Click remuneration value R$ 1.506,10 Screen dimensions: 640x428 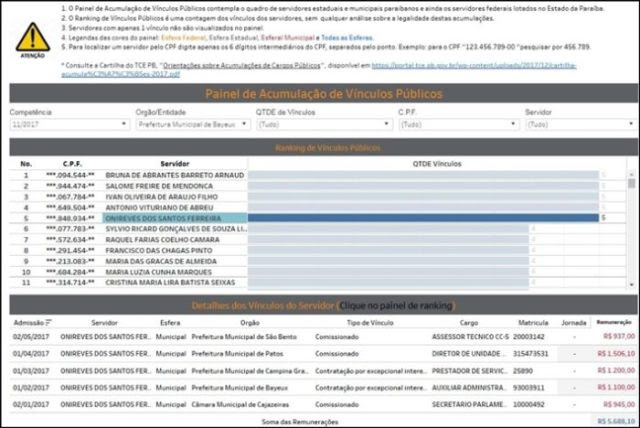pyautogui.click(x=616, y=354)
